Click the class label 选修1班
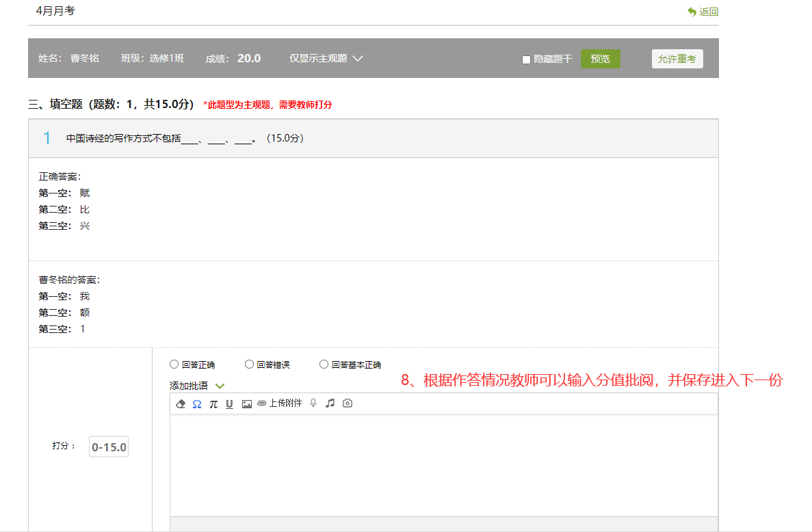812x532 pixels. coord(167,59)
